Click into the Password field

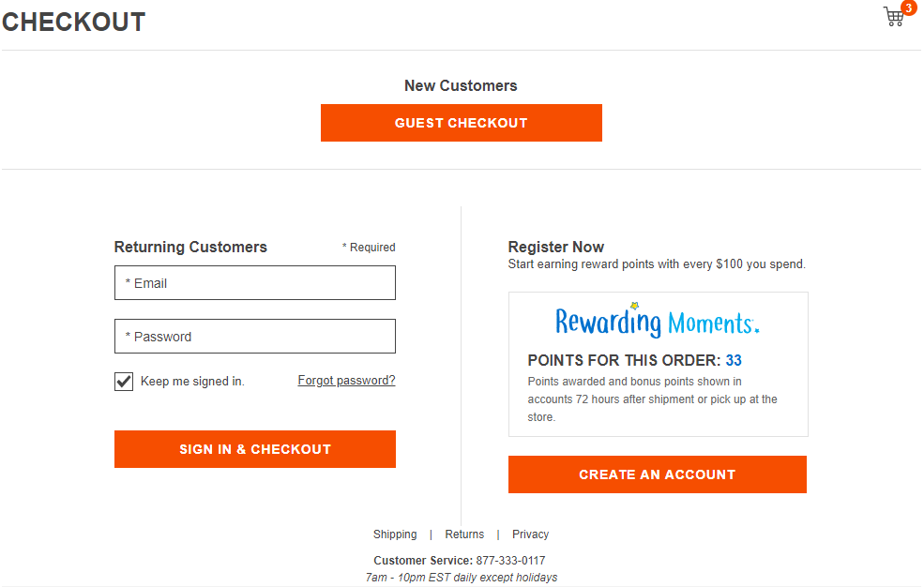coord(255,337)
